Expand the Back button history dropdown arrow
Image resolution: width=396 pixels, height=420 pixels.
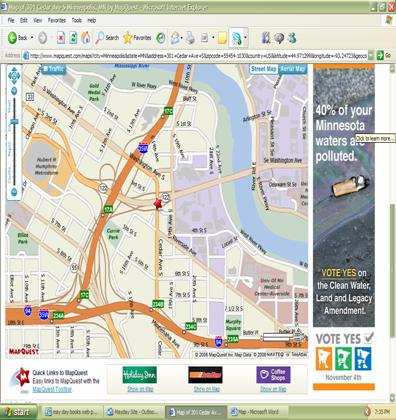32,38
